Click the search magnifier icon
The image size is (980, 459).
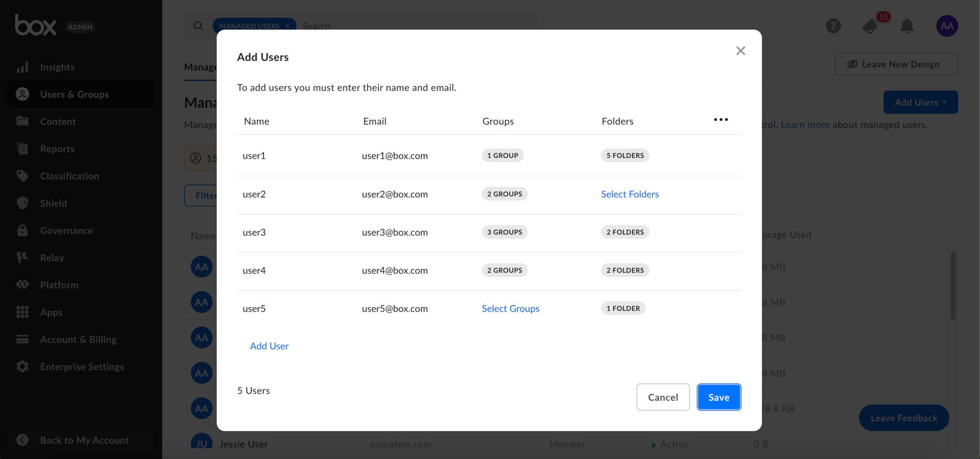[198, 26]
